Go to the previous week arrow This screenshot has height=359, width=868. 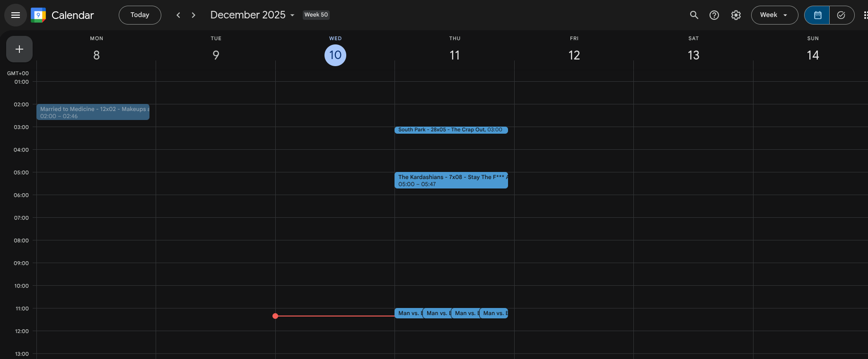pos(178,15)
